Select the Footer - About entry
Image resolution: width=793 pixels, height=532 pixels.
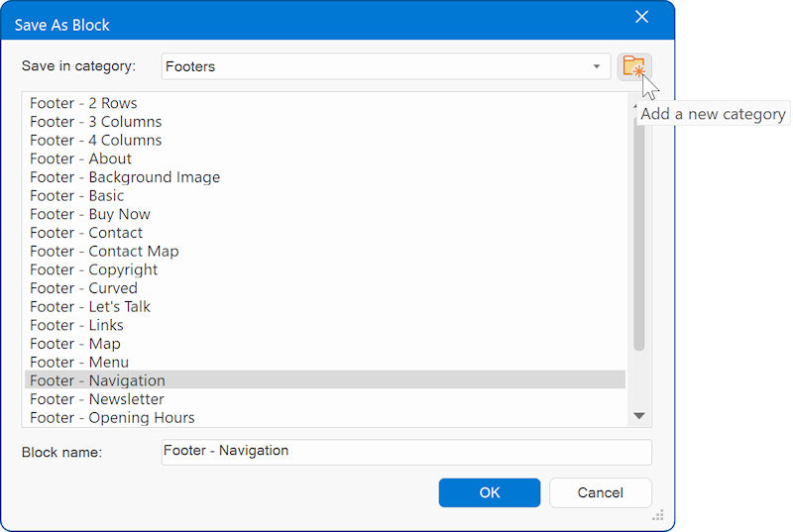80,159
